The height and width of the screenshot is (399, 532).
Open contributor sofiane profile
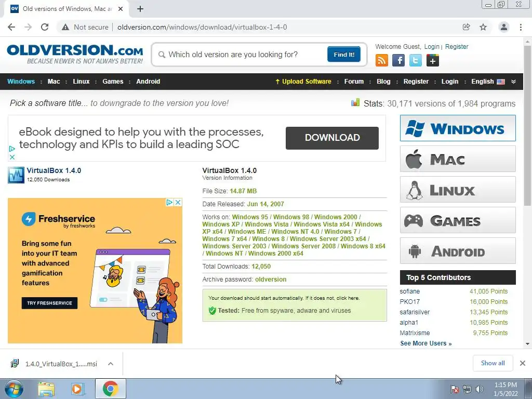[409, 291]
